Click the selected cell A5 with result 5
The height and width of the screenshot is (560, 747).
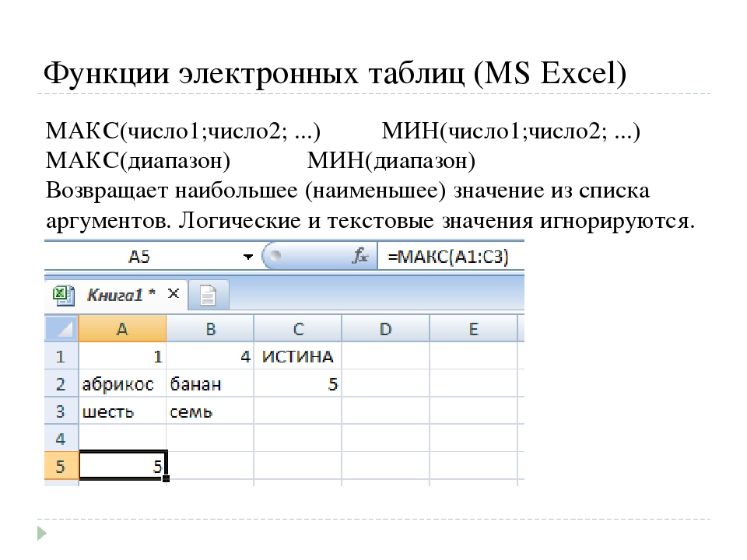pos(122,465)
